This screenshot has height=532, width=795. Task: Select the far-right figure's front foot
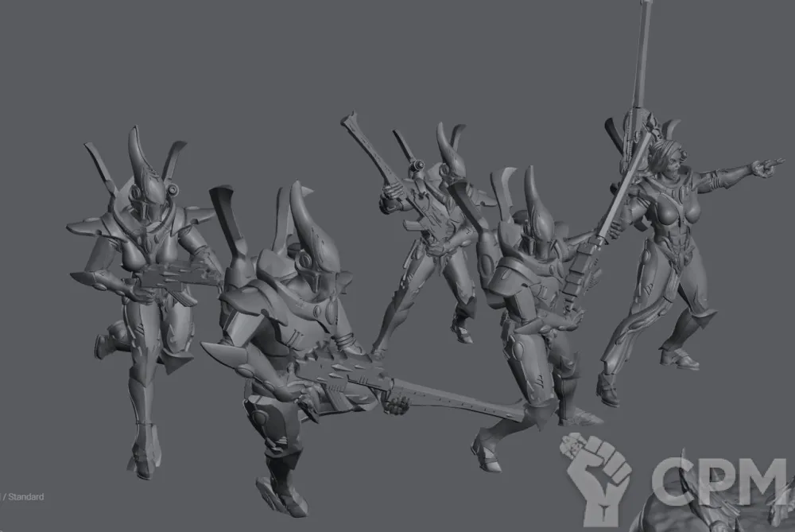click(x=681, y=359)
